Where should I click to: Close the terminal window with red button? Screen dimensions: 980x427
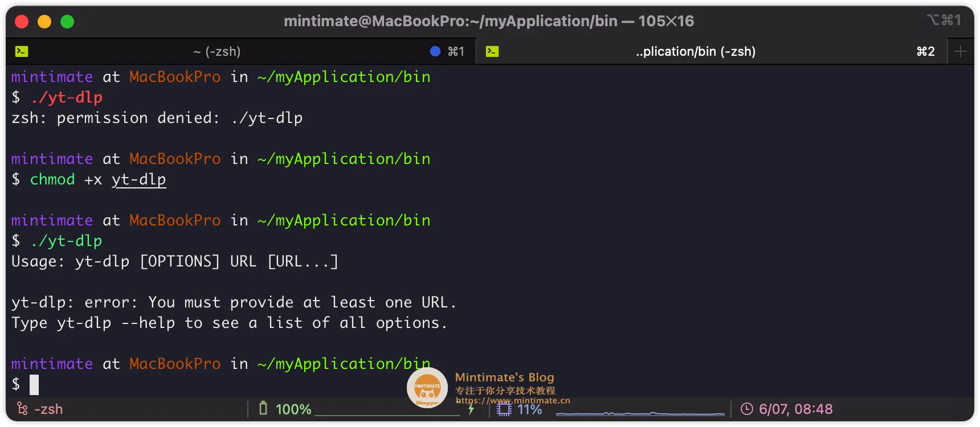tap(22, 22)
